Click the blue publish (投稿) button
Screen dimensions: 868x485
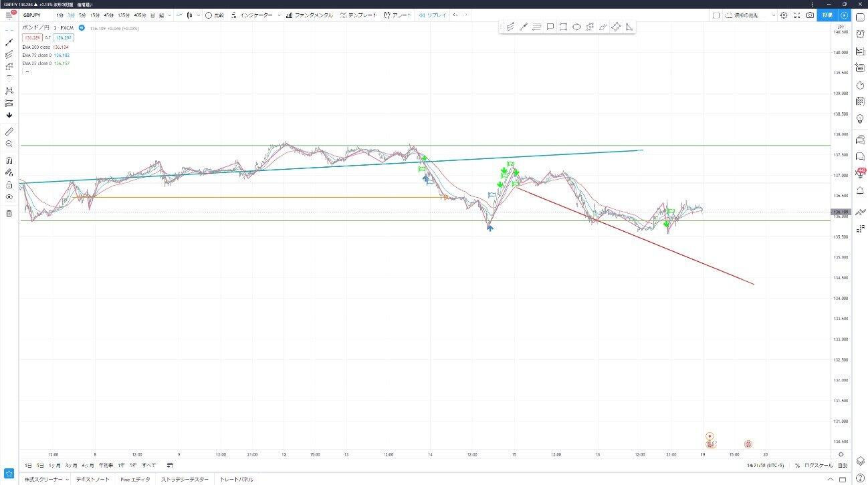coord(827,15)
